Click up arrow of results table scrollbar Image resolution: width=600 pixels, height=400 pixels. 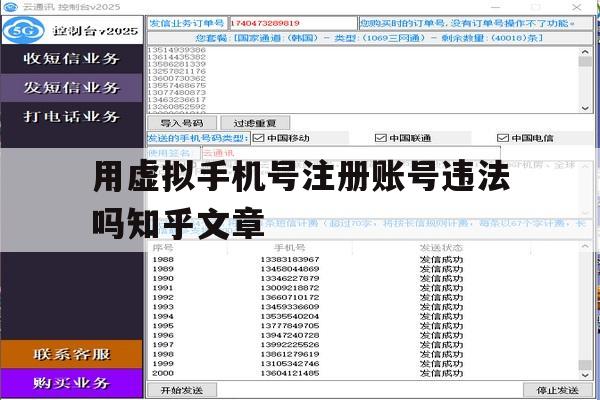point(585,246)
